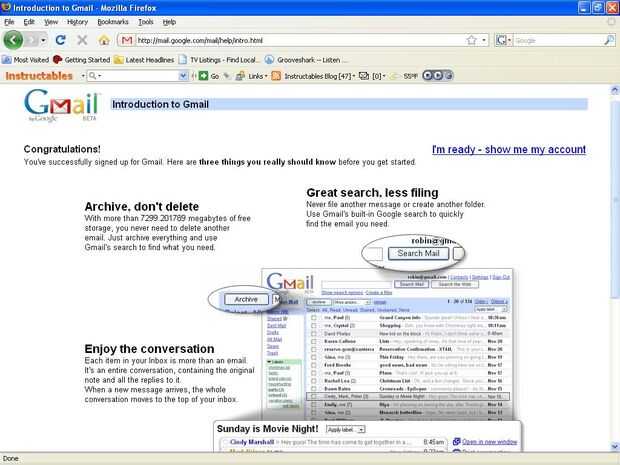Open the Tools menu
This screenshot has width=620, height=465.
pyautogui.click(x=146, y=22)
